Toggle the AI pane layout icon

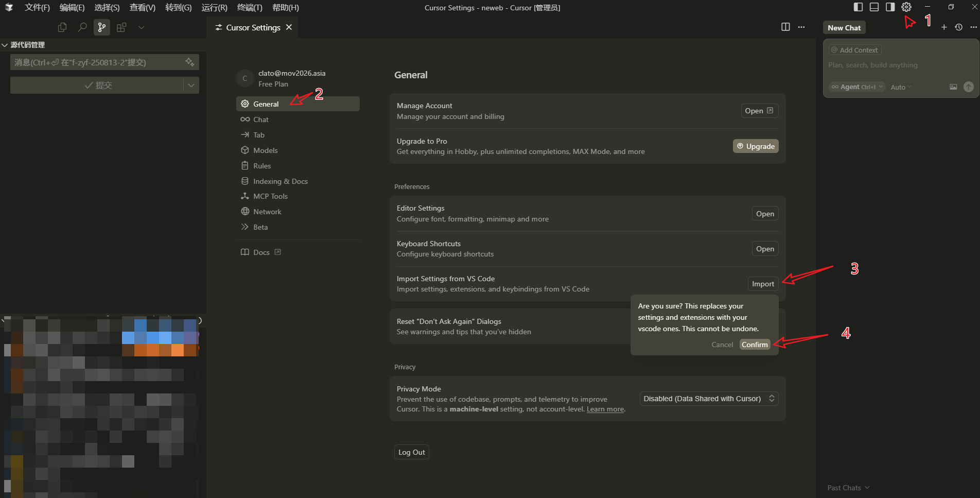pyautogui.click(x=890, y=7)
